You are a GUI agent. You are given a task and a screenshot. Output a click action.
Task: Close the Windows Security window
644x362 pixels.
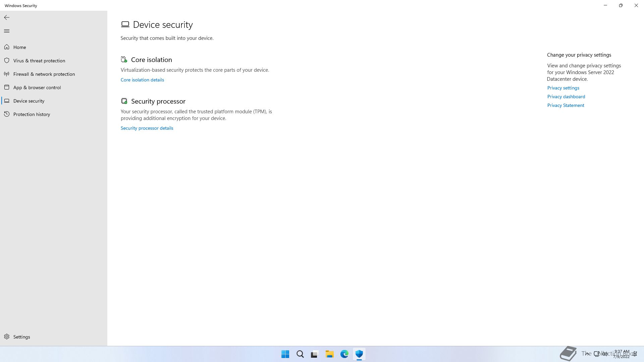click(x=636, y=5)
